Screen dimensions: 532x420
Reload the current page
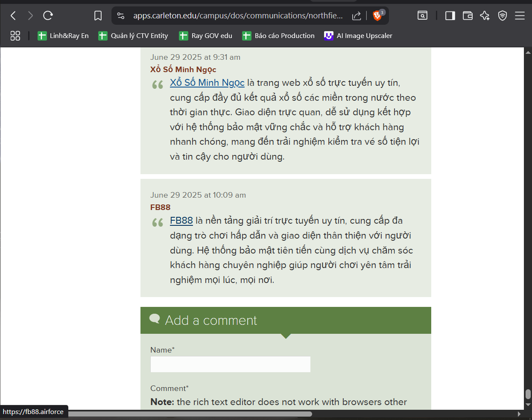(48, 16)
